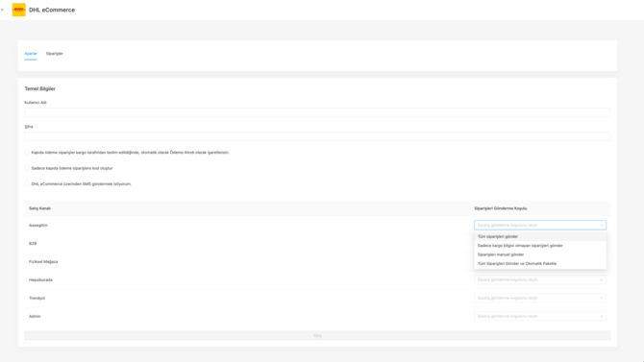Enable Kapıda ödeme siparişler auto-paid checkbox

coord(27,153)
